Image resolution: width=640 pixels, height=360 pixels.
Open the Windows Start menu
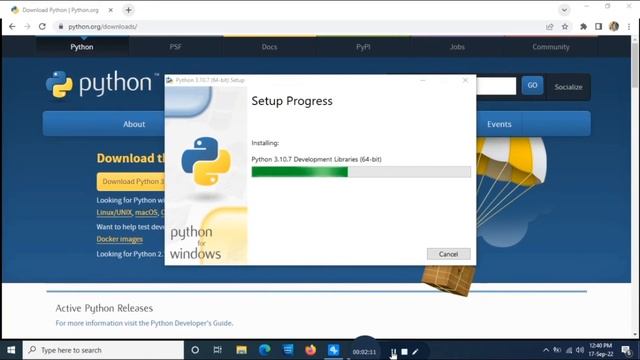coord(11,350)
